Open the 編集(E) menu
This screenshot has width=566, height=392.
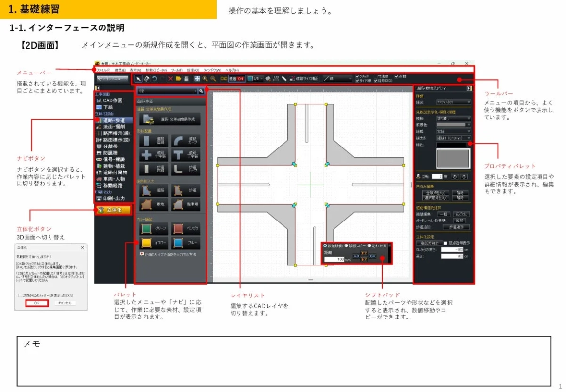tap(120, 70)
